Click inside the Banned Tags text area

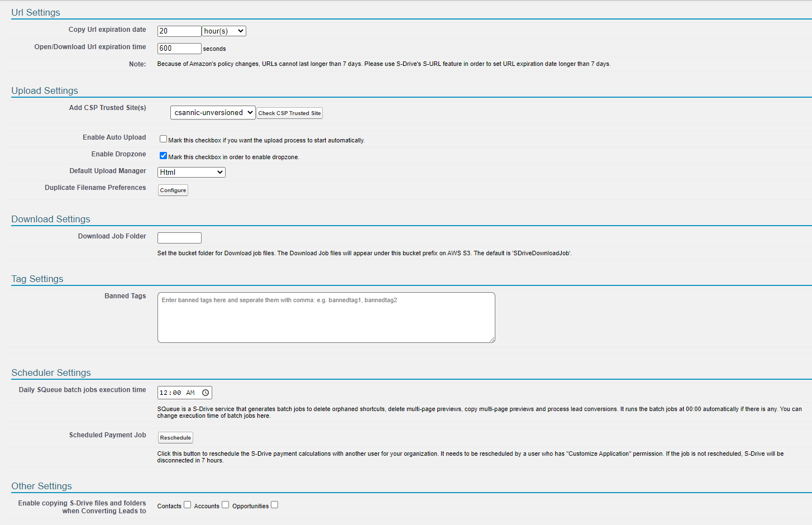(326, 317)
